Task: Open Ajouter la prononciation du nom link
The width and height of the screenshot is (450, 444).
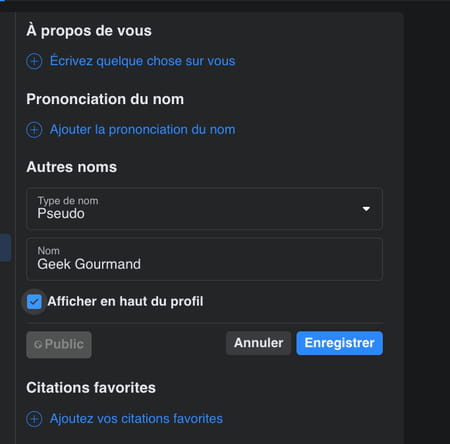Action: [143, 130]
